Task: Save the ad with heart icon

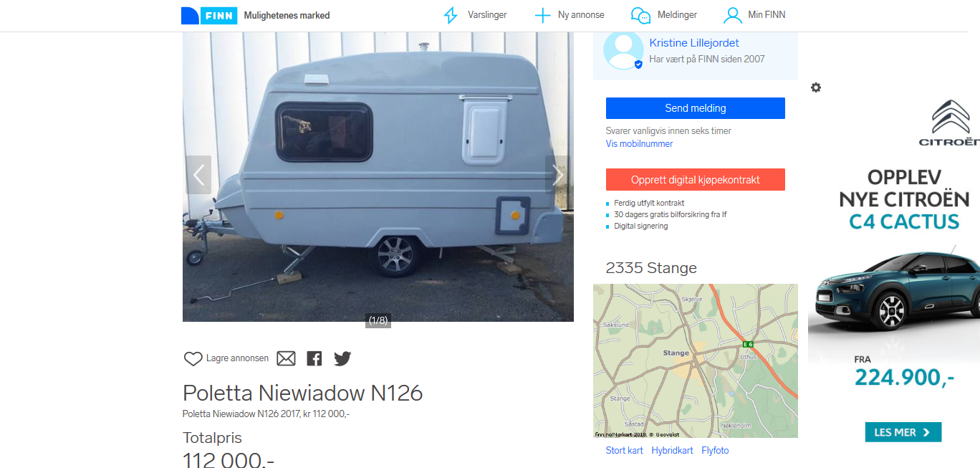Action: [193, 358]
